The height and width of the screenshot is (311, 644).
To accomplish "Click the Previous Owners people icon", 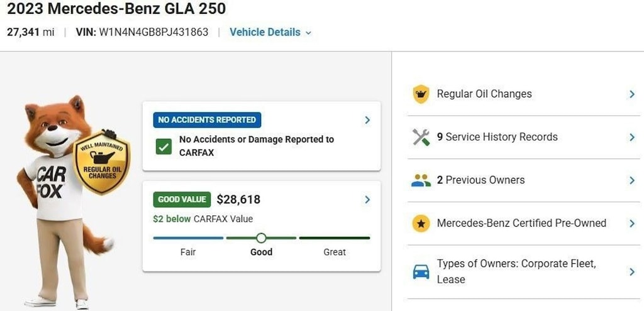I will [421, 180].
